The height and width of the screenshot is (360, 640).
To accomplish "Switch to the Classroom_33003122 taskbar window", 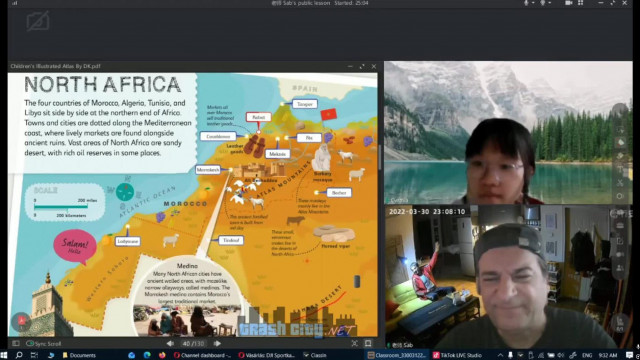I will click(x=397, y=355).
